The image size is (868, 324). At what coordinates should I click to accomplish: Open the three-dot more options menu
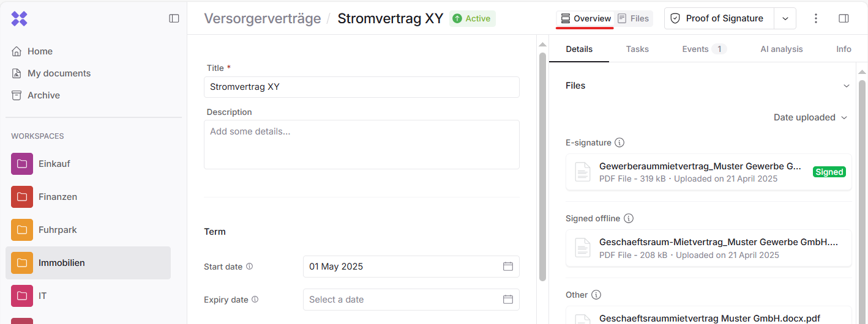coord(815,18)
